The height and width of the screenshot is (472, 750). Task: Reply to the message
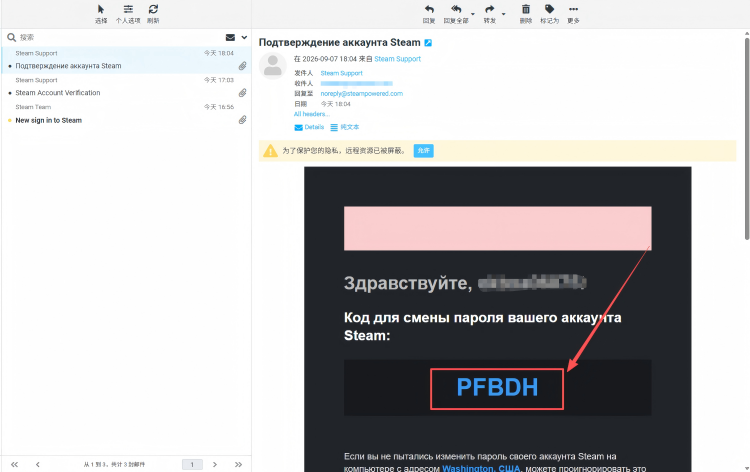point(429,14)
